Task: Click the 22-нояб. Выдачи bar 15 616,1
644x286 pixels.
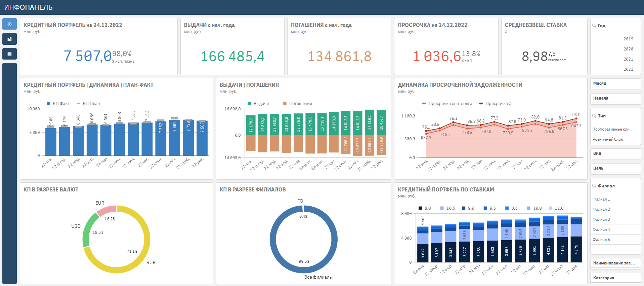Action: tap(370, 122)
